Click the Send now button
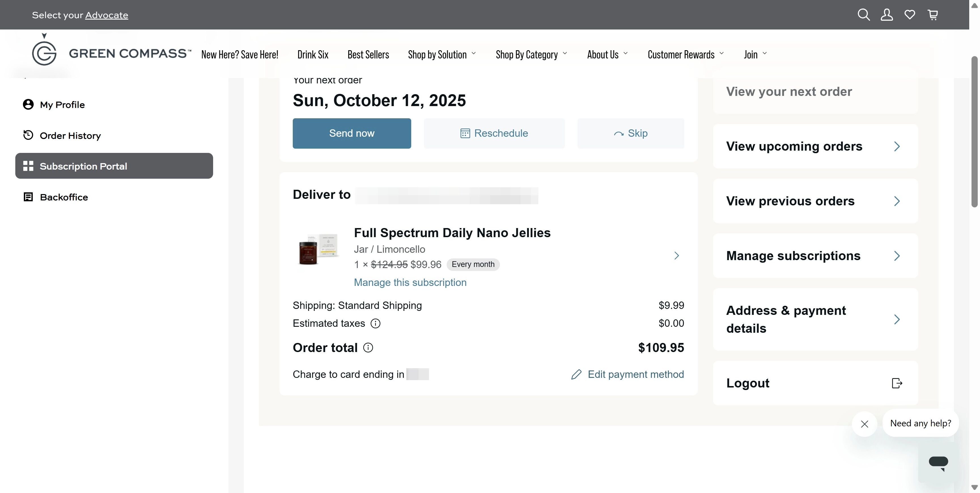The height and width of the screenshot is (493, 980). pyautogui.click(x=351, y=133)
